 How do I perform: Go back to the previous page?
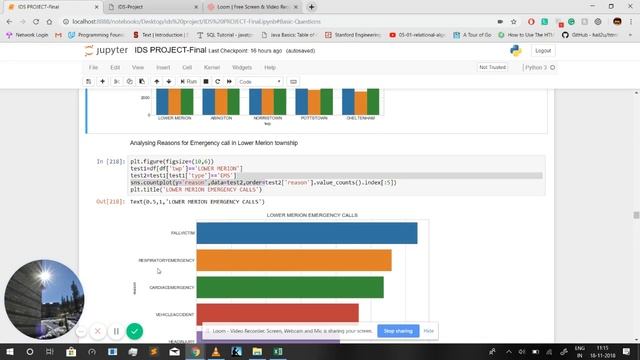(9, 22)
